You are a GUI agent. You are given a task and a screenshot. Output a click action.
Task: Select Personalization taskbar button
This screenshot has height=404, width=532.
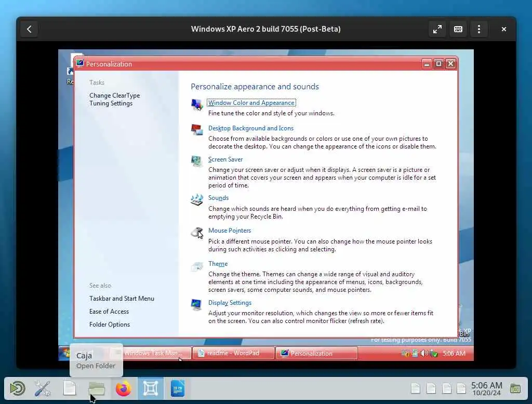[316, 353]
